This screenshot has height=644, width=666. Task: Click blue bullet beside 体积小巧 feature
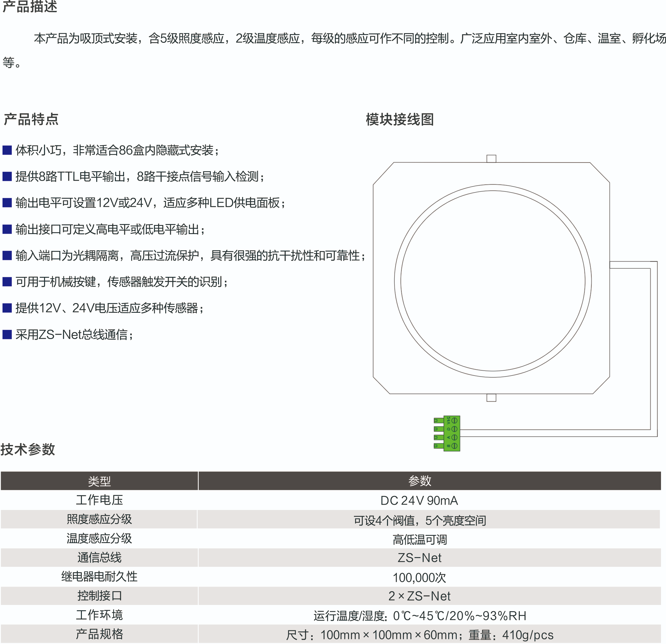click(x=7, y=150)
